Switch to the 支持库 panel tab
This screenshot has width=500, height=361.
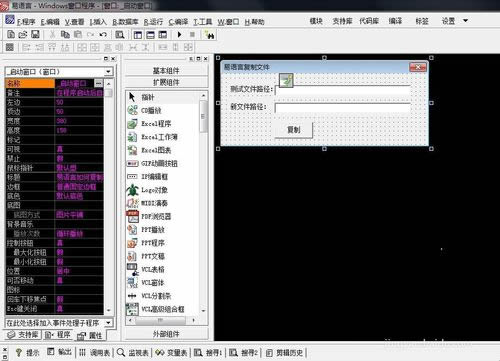pos(23,335)
